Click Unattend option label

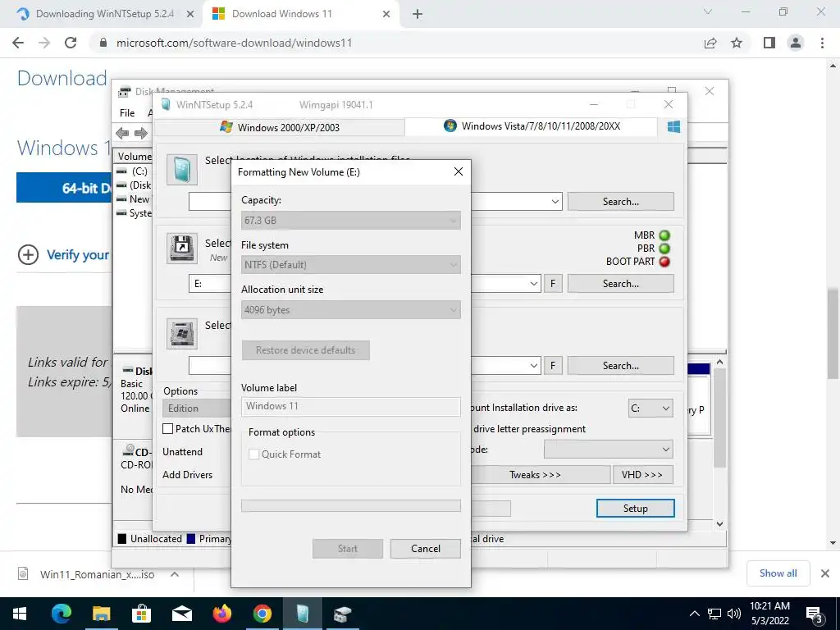(x=183, y=452)
